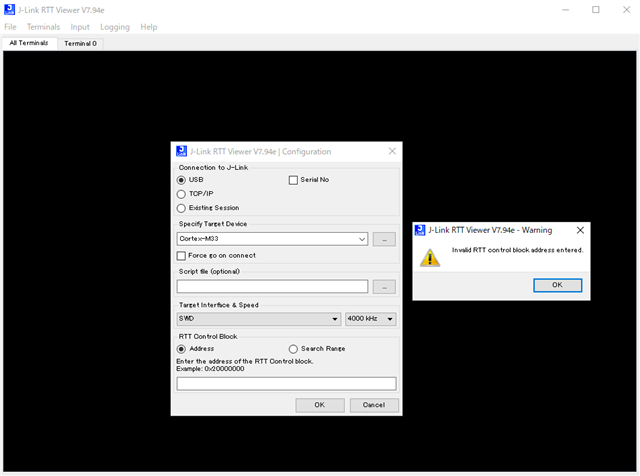
Task: Minimize the J-Link RTT Viewer window
Action: point(565,10)
